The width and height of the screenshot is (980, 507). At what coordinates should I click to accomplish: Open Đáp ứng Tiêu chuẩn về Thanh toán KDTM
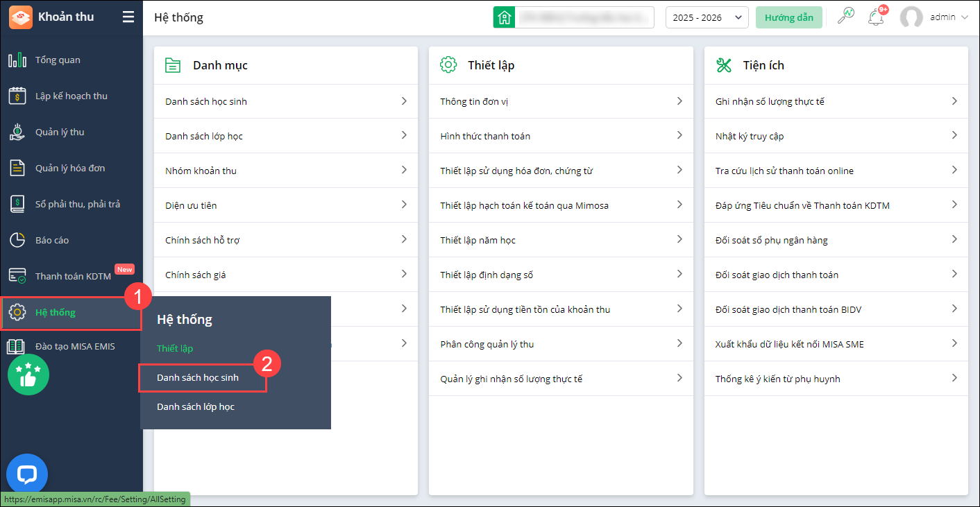[x=836, y=205]
